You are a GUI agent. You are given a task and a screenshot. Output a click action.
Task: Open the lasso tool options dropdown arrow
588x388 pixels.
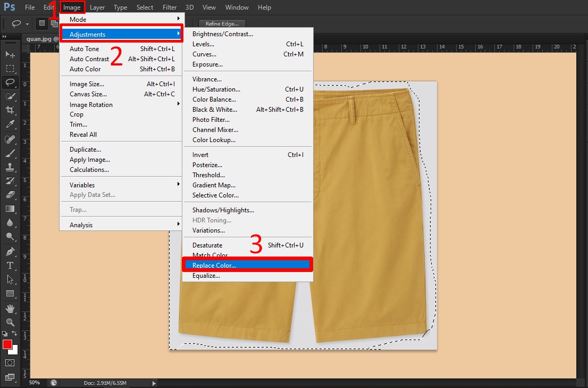27,24
